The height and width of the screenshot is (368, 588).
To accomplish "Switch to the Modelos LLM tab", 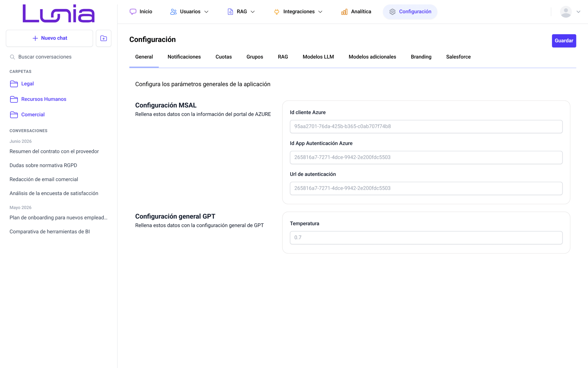I will click(x=318, y=57).
